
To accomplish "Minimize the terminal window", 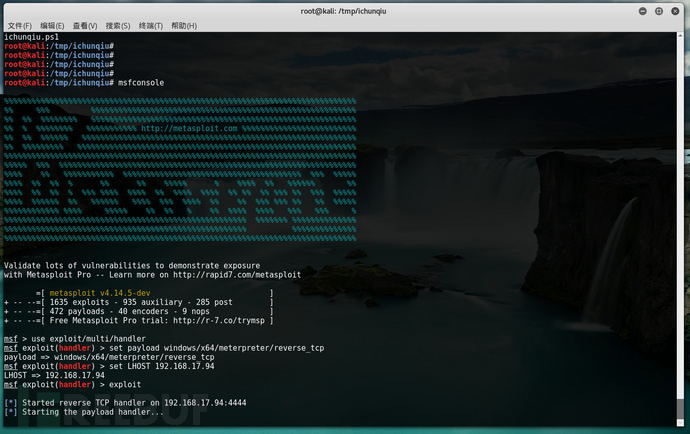I will (x=642, y=11).
